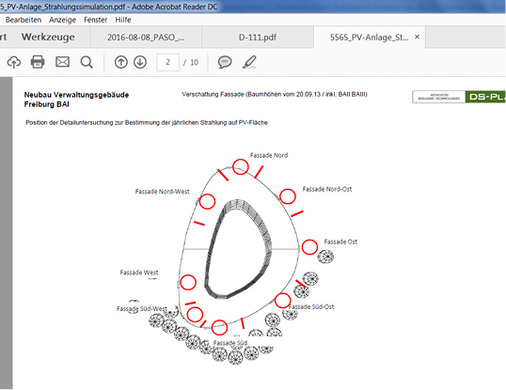Open the Hilfe menu
506x390 pixels.
pyautogui.click(x=123, y=20)
